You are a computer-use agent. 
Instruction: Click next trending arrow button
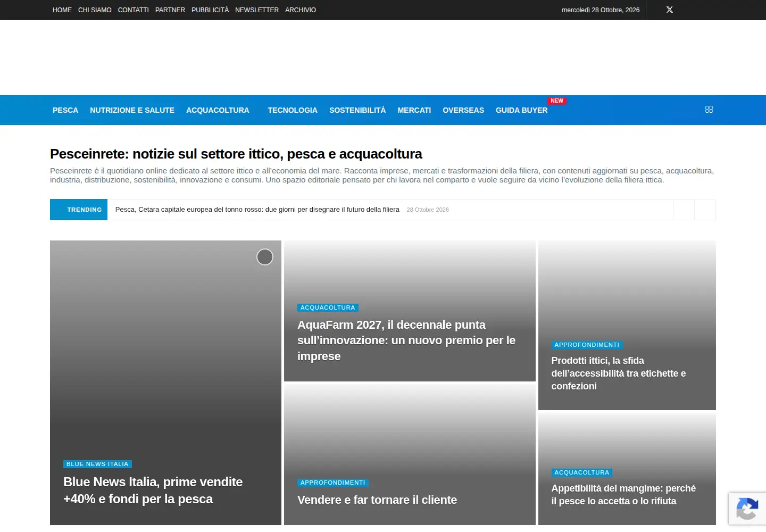coord(705,210)
